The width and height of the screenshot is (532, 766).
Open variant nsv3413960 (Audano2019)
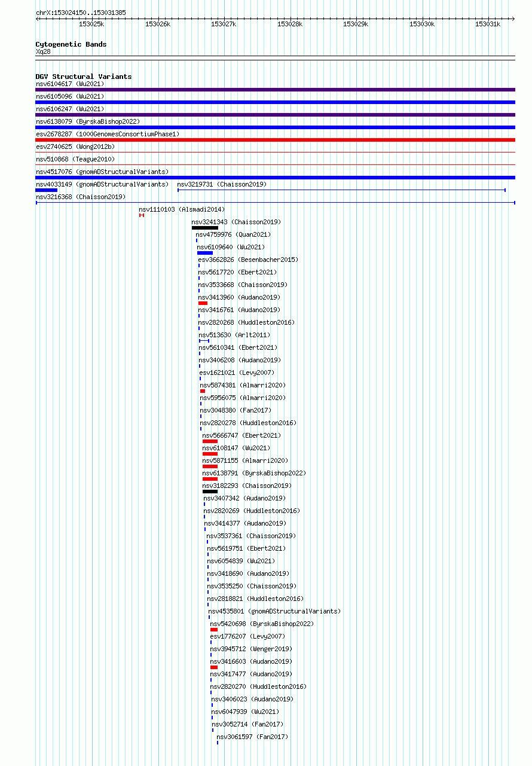(240, 297)
